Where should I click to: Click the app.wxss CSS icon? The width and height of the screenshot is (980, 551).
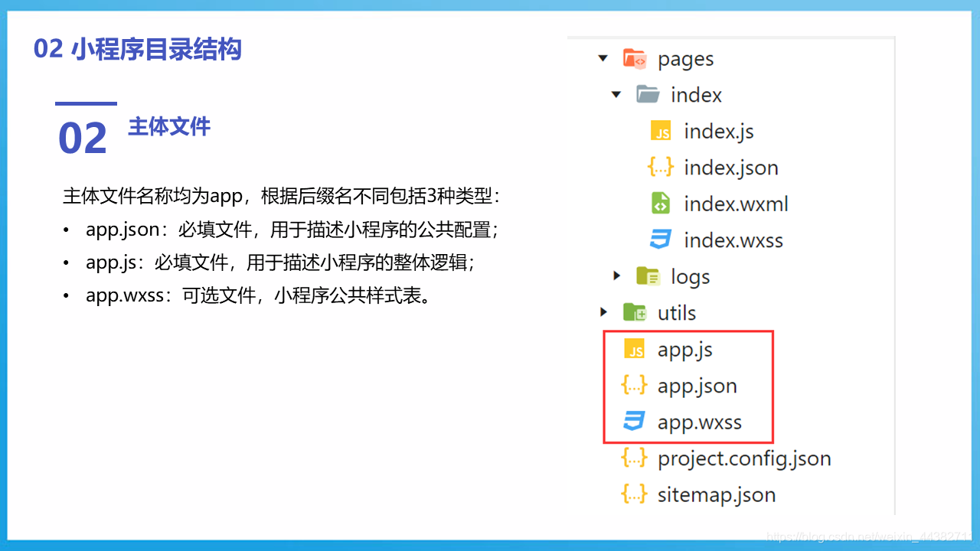coord(634,421)
